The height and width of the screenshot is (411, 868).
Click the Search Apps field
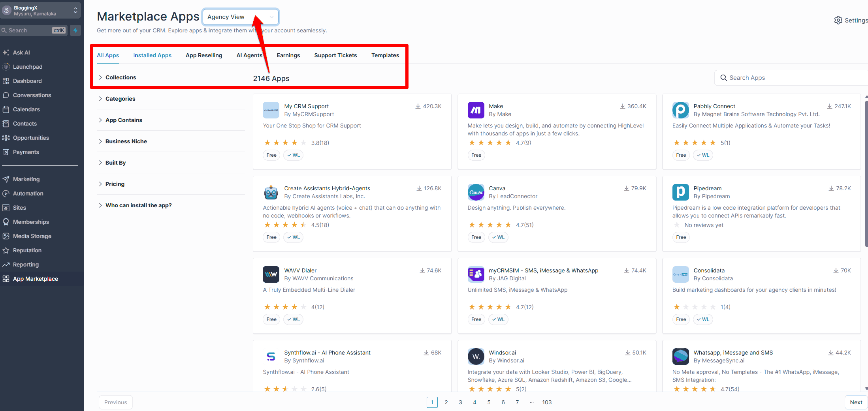pyautogui.click(x=791, y=78)
